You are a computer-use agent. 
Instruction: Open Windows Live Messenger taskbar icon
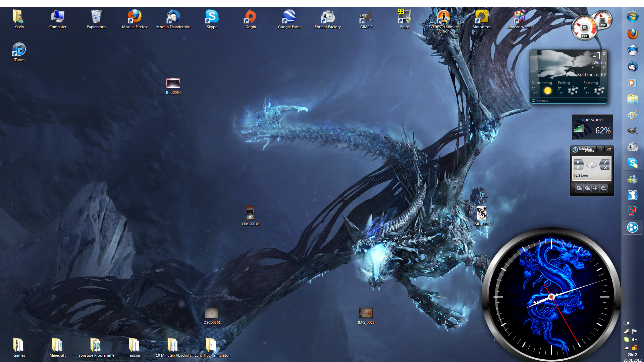click(633, 179)
